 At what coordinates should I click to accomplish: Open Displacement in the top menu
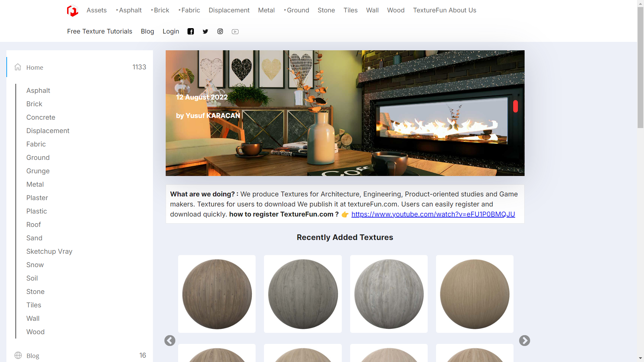[229, 10]
